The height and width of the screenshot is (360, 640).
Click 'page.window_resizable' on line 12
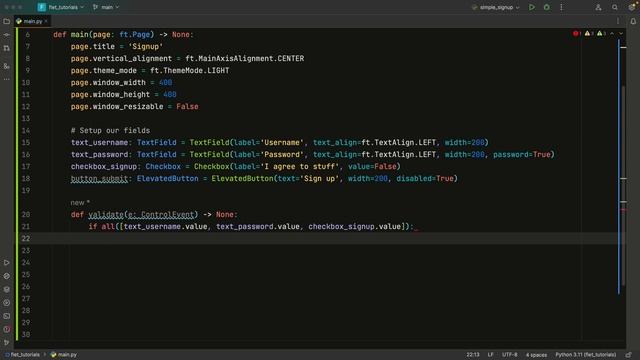tap(117, 107)
